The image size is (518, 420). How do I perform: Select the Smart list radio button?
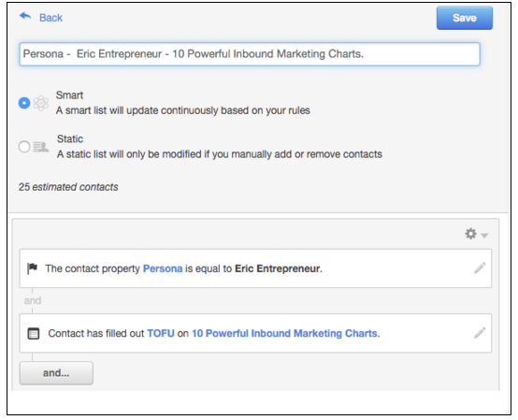(x=24, y=103)
